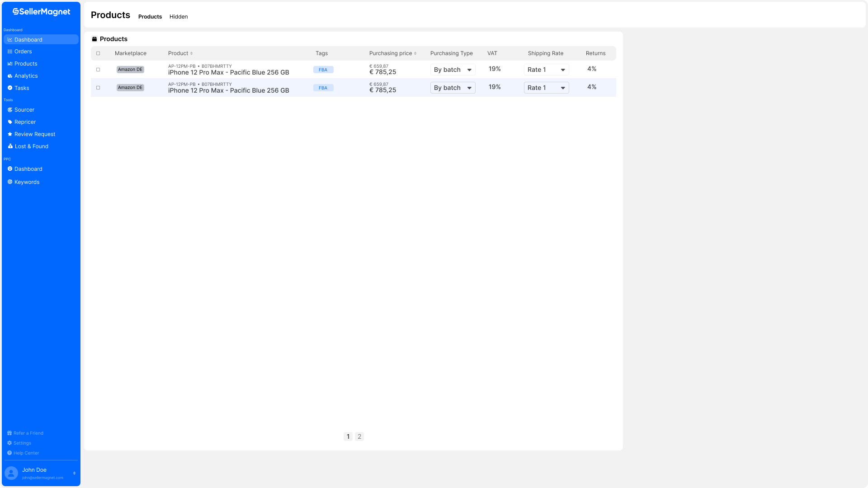Check the first product row checkbox
Image resolution: width=868 pixels, height=488 pixels.
click(98, 70)
